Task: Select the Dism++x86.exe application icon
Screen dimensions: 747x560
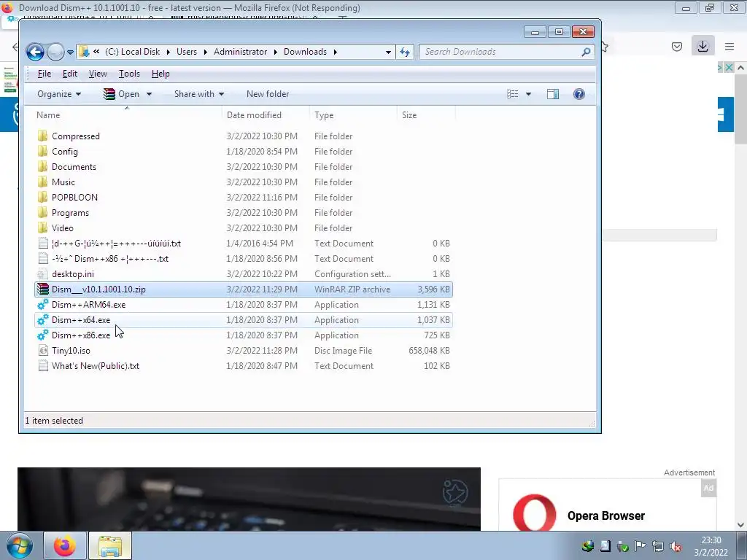Action: coord(43,335)
